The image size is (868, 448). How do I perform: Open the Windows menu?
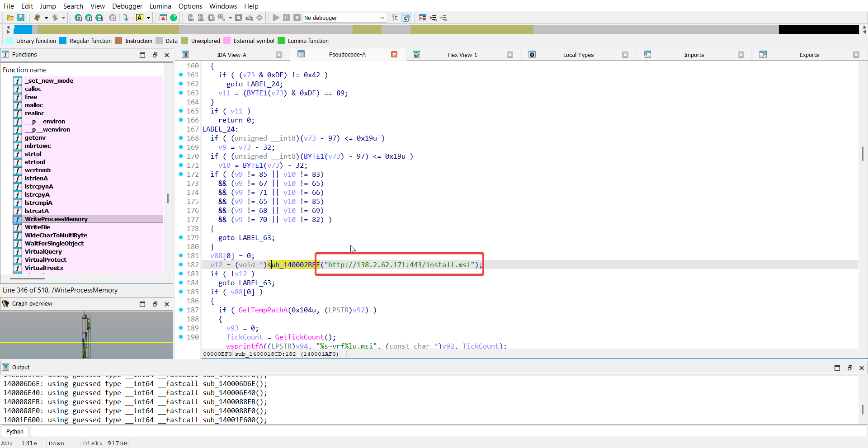(223, 6)
